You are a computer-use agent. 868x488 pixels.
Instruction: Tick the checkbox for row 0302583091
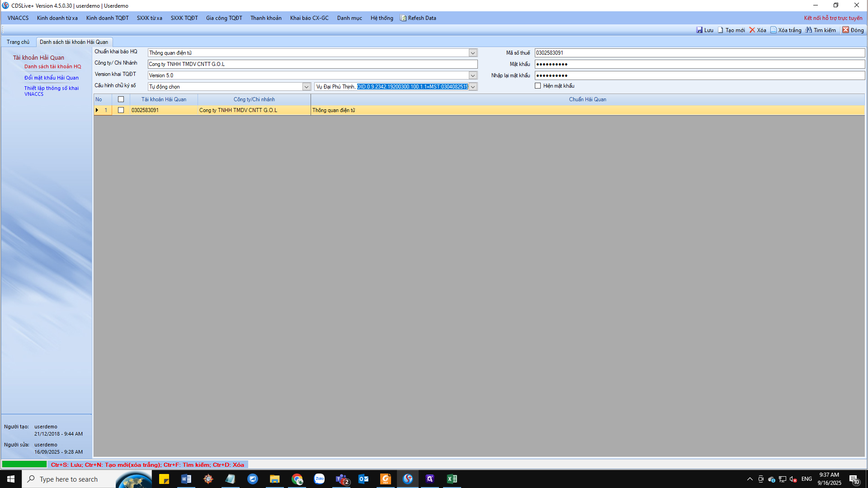[121, 110]
